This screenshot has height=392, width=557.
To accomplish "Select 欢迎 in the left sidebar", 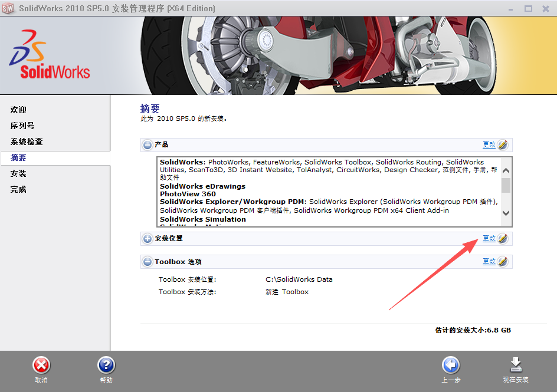I will (x=18, y=110).
